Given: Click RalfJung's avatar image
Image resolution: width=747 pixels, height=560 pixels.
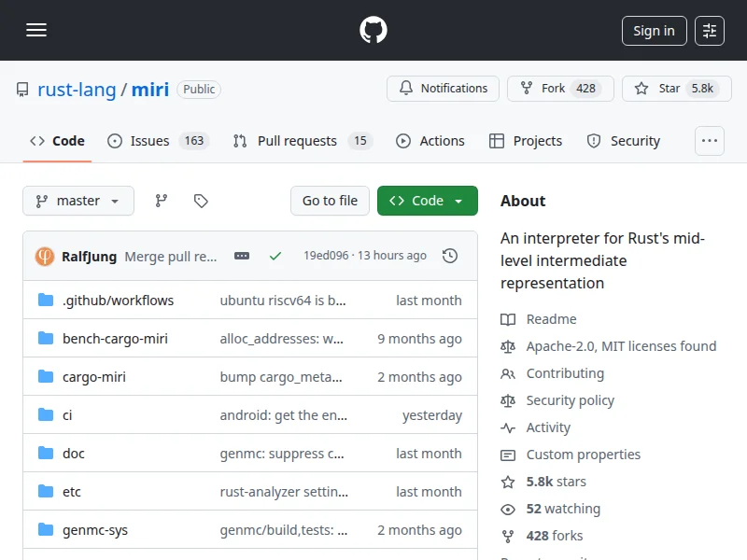Looking at the screenshot, I should [45, 256].
